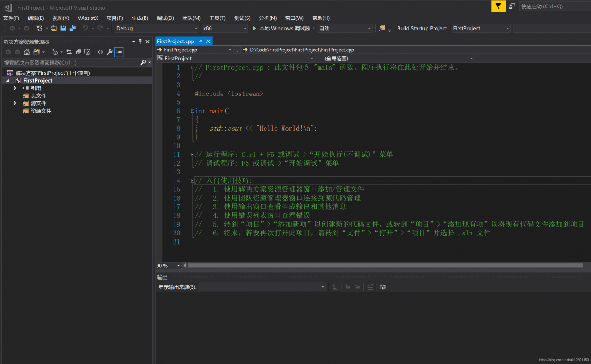Close the FirstProject.cpp editor tab
591x364 pixels.
208,41
